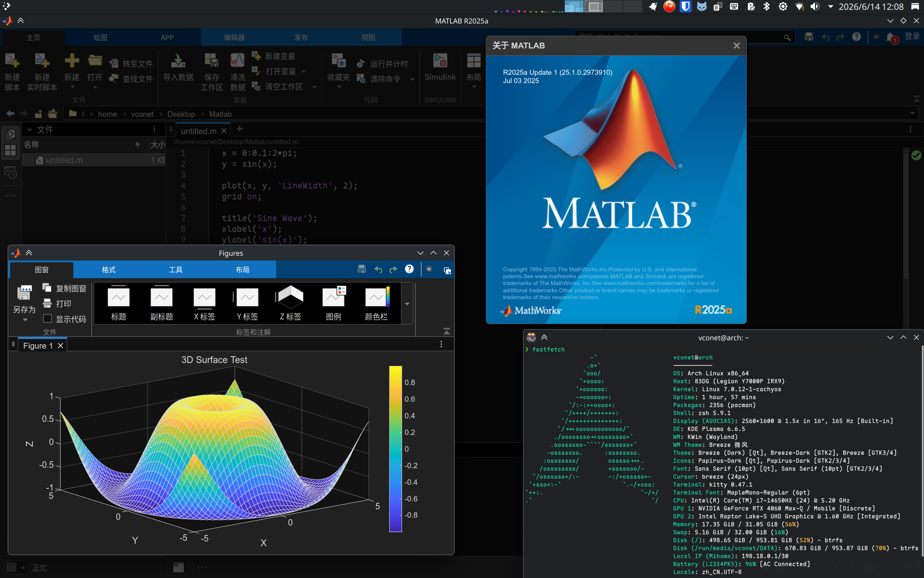Collapse the 文件 panel chevron
The height and width of the screenshot is (578, 924).
[29, 130]
